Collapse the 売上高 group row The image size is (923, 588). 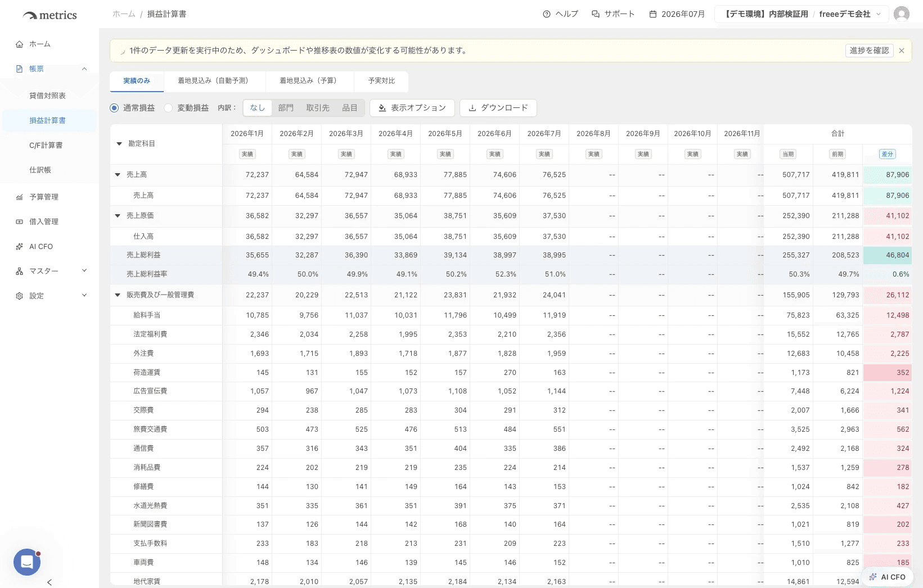tap(118, 175)
